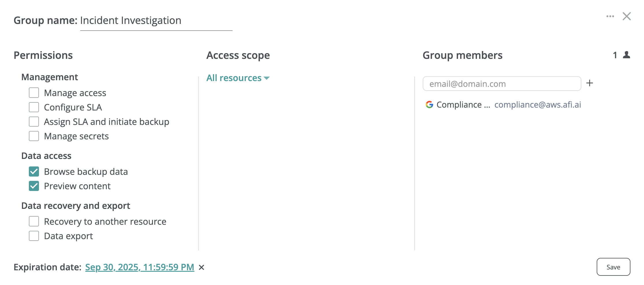Close the group settings dialog
The height and width of the screenshot is (285, 644).
(626, 16)
